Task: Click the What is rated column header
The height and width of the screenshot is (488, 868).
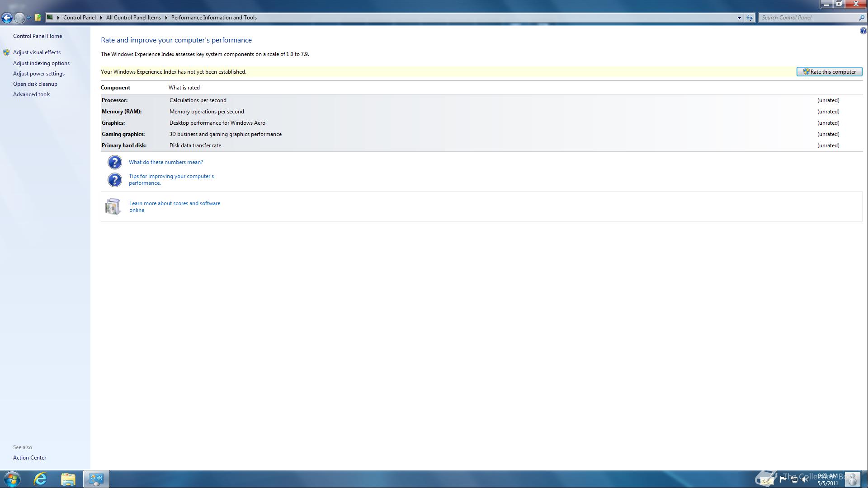Action: point(184,88)
